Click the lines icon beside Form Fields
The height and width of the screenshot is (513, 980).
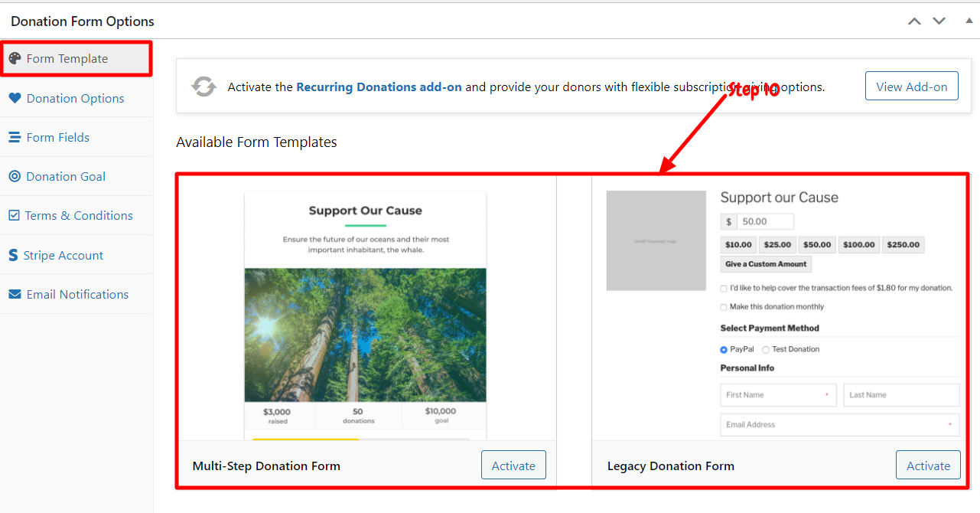tap(15, 138)
